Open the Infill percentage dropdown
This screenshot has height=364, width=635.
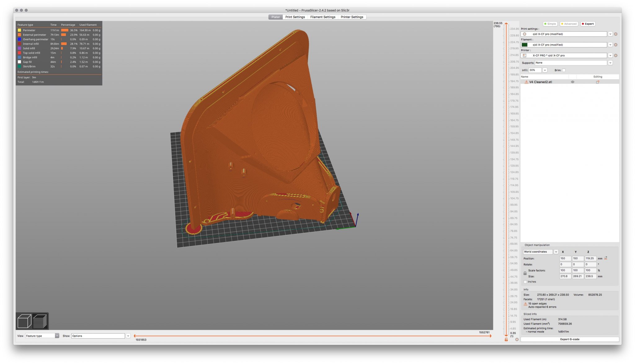[545, 70]
